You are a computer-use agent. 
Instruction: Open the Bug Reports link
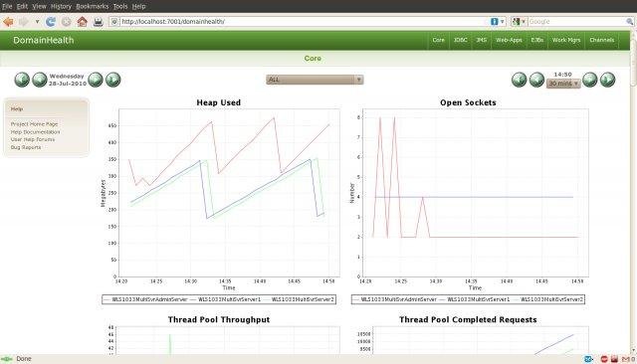click(x=26, y=147)
